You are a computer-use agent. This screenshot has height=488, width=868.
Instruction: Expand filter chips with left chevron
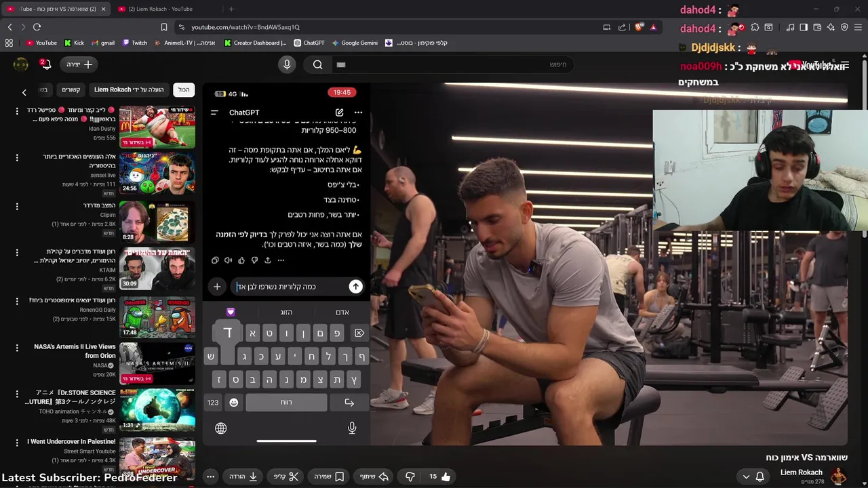coord(24,92)
